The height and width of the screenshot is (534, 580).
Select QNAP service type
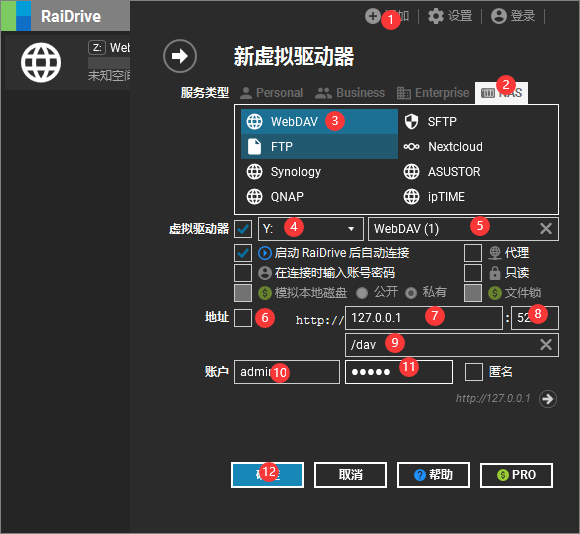coord(319,197)
